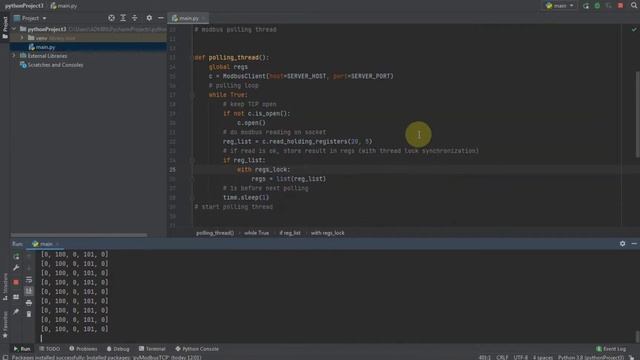
Task: Expand External Libraries node
Action: click(14, 56)
